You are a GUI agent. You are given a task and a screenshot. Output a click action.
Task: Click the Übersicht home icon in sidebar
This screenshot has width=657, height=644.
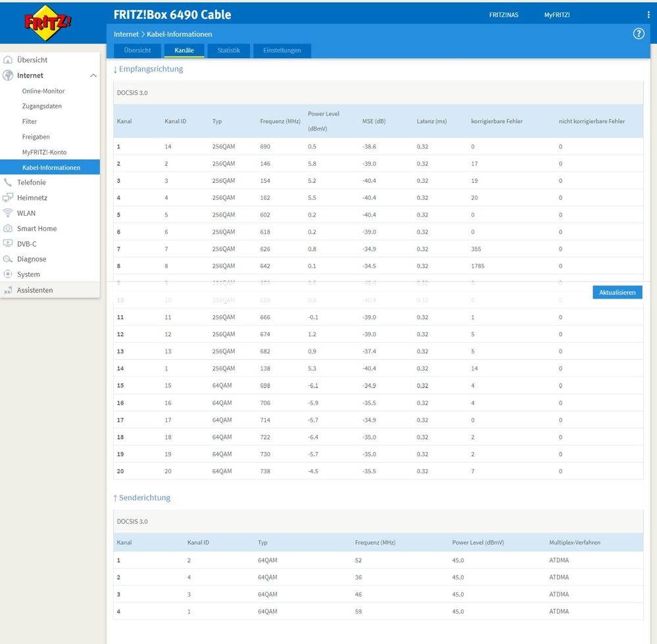[x=8, y=60]
